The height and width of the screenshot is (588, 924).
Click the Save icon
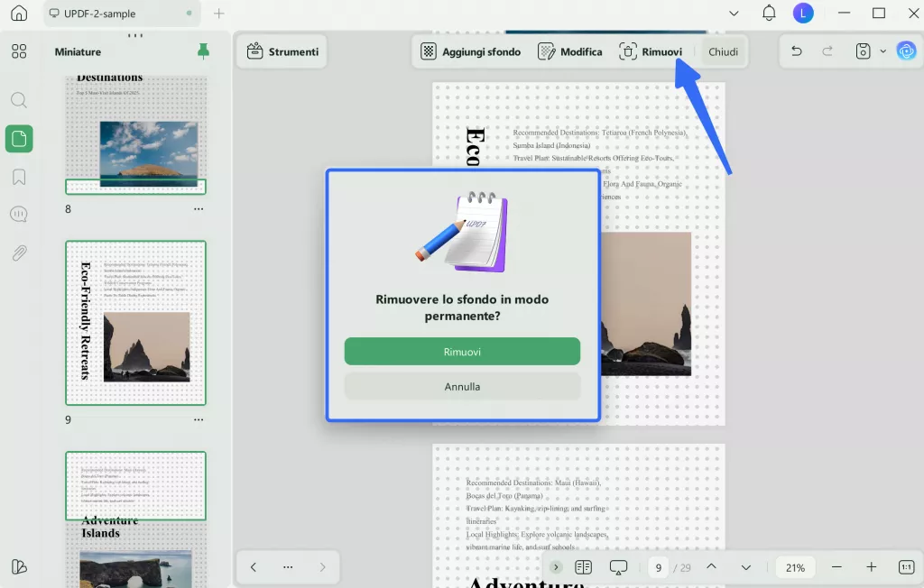point(863,51)
